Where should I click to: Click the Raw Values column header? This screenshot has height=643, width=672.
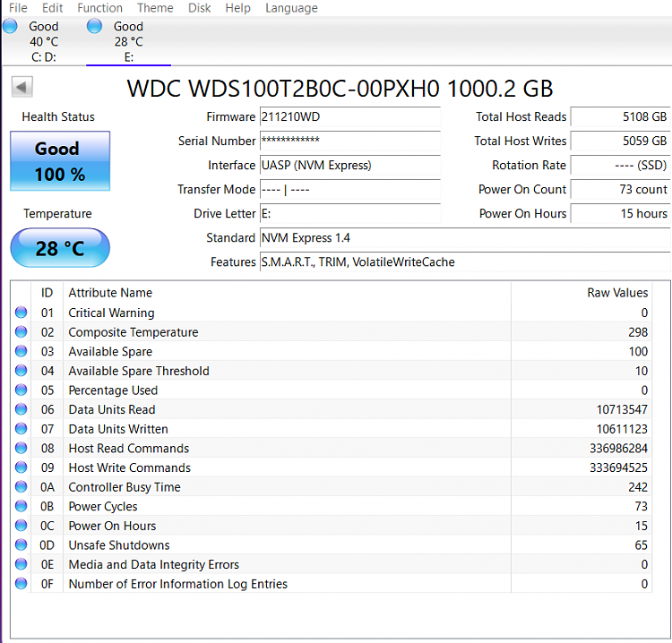coord(582,293)
